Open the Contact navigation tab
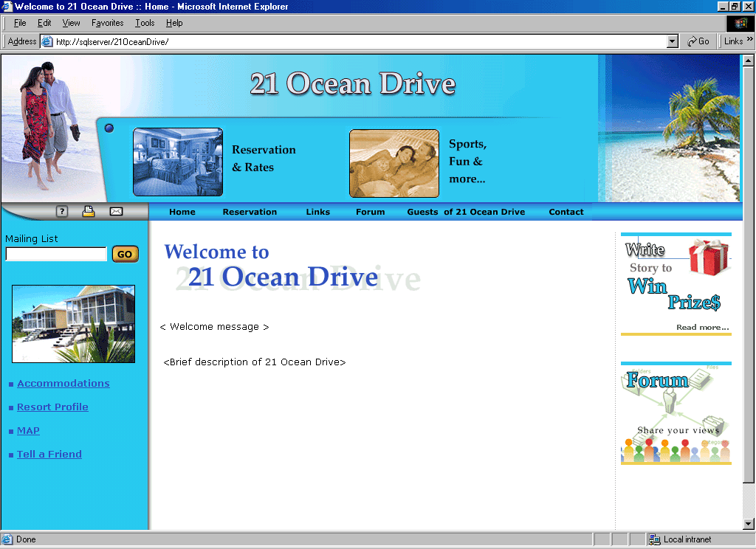This screenshot has height=549, width=756. (x=566, y=212)
